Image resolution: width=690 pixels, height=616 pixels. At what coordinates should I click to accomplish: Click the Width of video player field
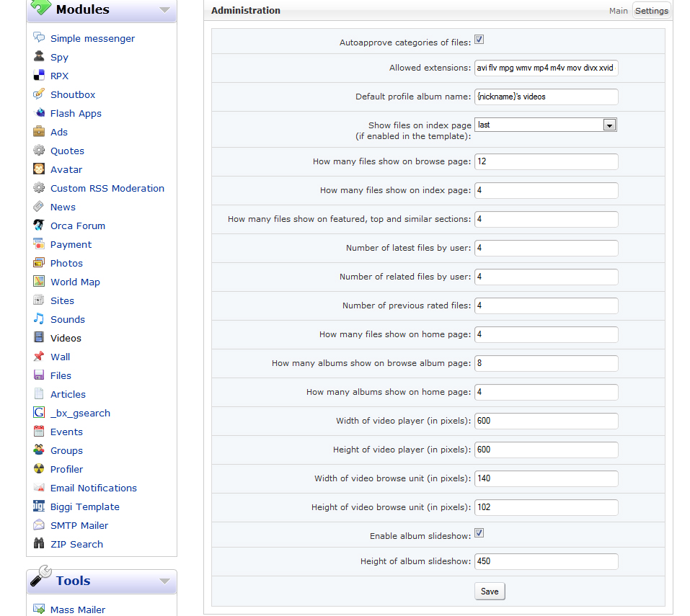pos(546,421)
